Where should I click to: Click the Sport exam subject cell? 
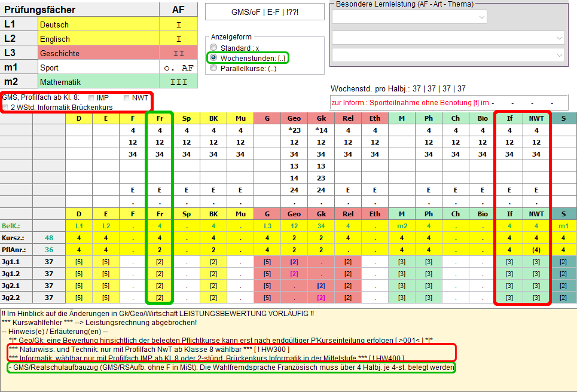[x=98, y=68]
